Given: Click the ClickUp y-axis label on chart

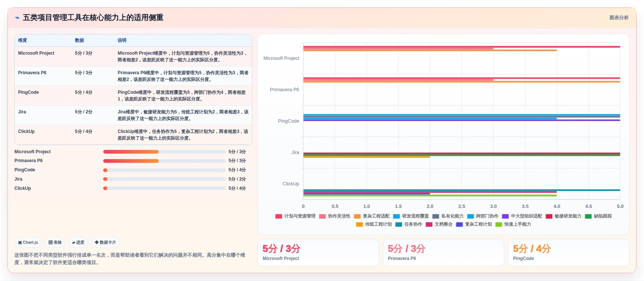Looking at the screenshot, I should [x=291, y=184].
